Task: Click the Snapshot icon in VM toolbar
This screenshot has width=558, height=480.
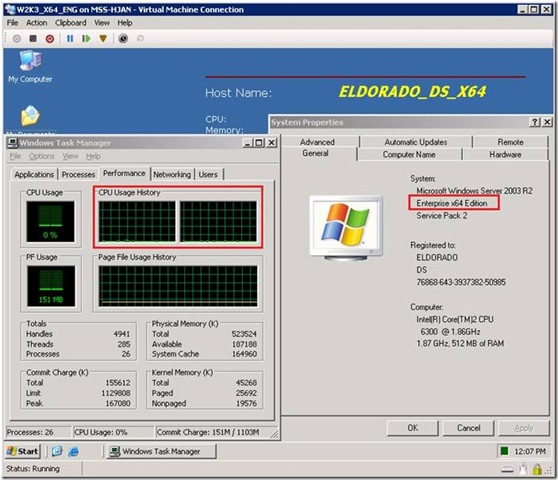Action: click(123, 38)
